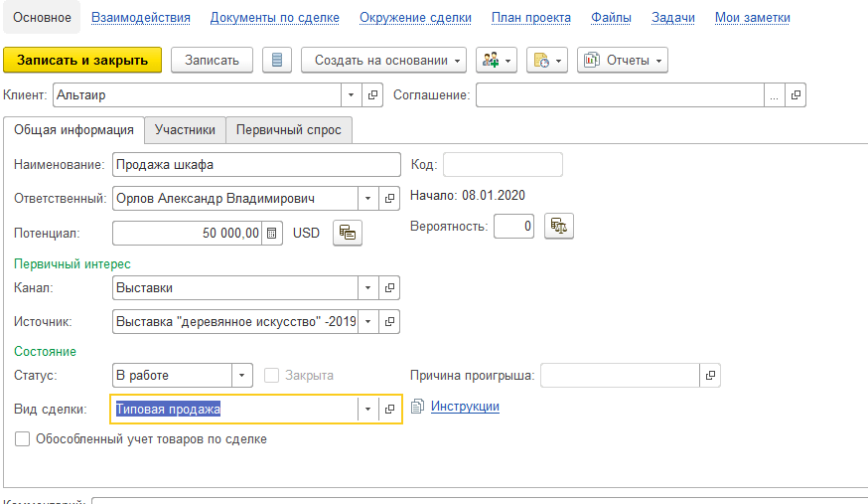Click calculator icon in Потенциал field
Image resolution: width=868 pixels, height=504 pixels.
point(271,233)
